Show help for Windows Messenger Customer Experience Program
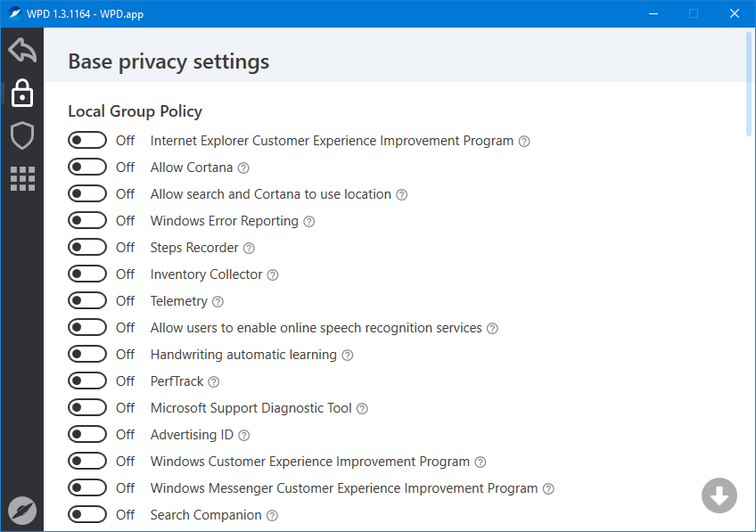The height and width of the screenshot is (532, 756). point(548,489)
